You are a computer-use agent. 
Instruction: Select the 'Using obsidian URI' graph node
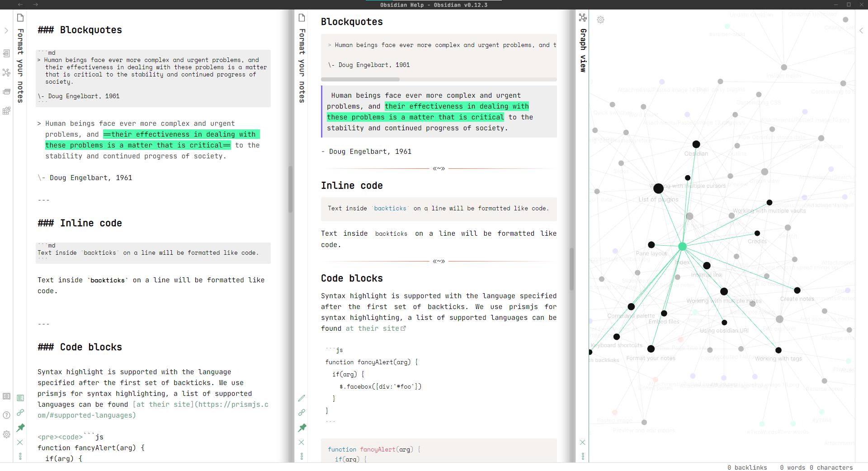pos(724,323)
